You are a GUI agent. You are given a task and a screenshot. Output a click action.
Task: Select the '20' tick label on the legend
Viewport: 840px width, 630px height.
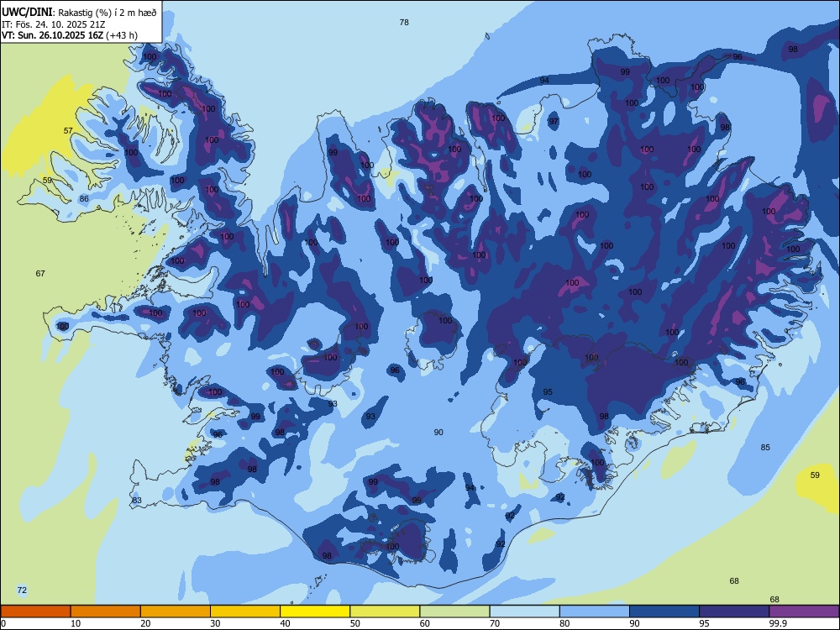pyautogui.click(x=145, y=623)
